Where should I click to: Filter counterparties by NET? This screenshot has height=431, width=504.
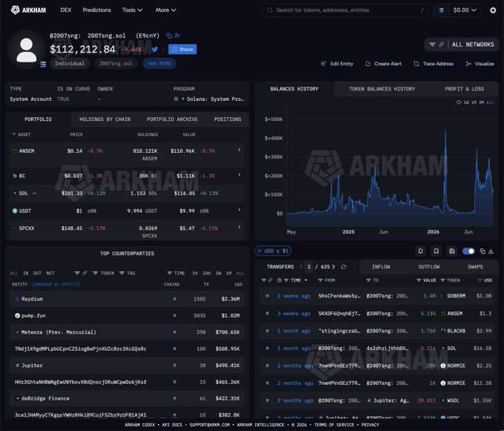(50, 274)
